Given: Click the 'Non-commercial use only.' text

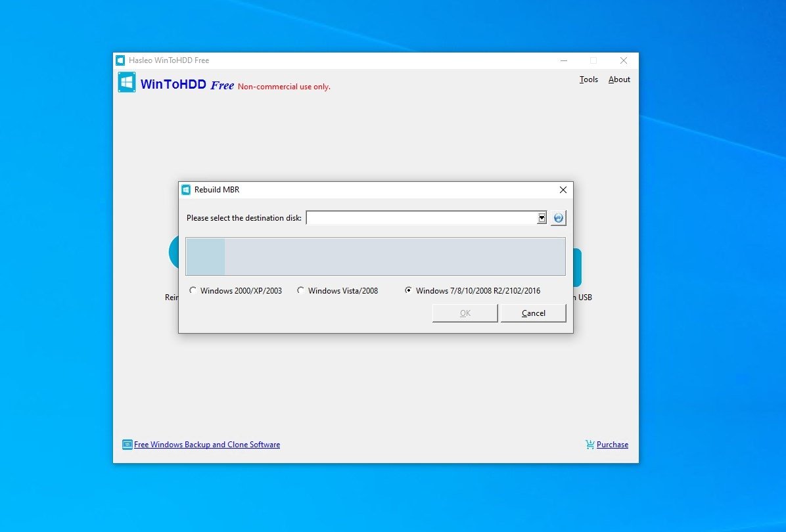Looking at the screenshot, I should coord(284,87).
